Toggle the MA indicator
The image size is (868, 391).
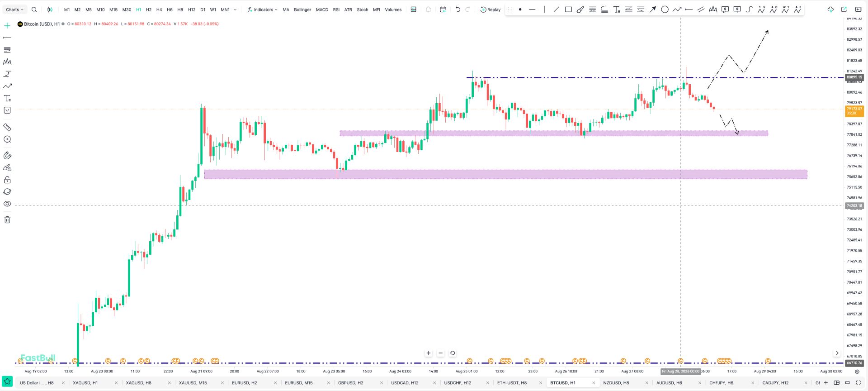click(x=286, y=10)
